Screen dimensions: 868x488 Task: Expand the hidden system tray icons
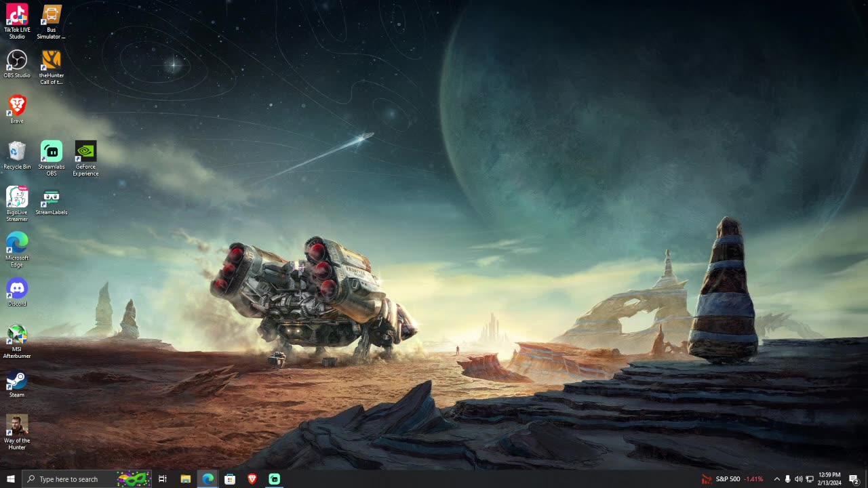point(776,479)
